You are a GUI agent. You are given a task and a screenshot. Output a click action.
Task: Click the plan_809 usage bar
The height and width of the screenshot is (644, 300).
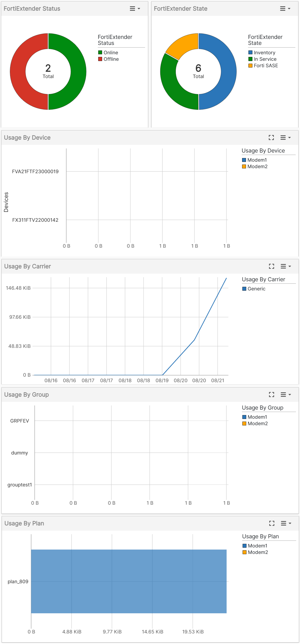[129, 581]
